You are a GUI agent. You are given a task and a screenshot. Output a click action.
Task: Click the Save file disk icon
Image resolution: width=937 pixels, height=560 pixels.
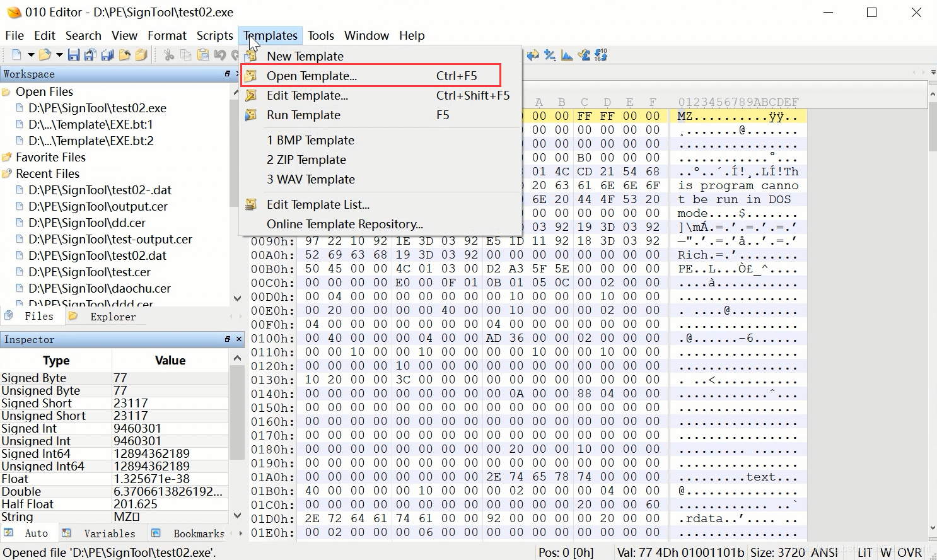pos(74,55)
